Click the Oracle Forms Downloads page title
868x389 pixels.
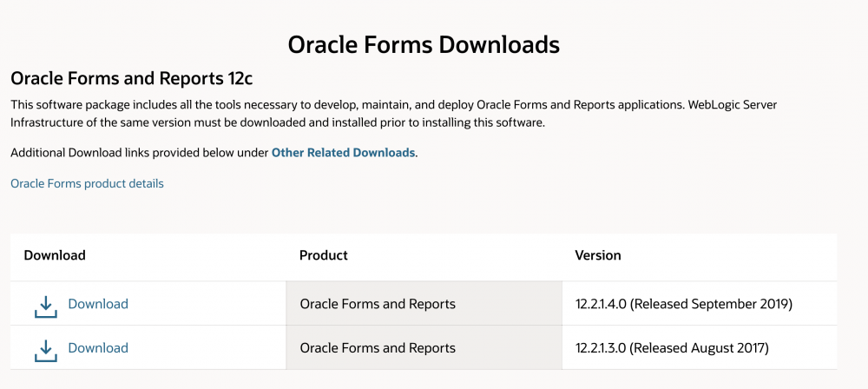pyautogui.click(x=424, y=44)
